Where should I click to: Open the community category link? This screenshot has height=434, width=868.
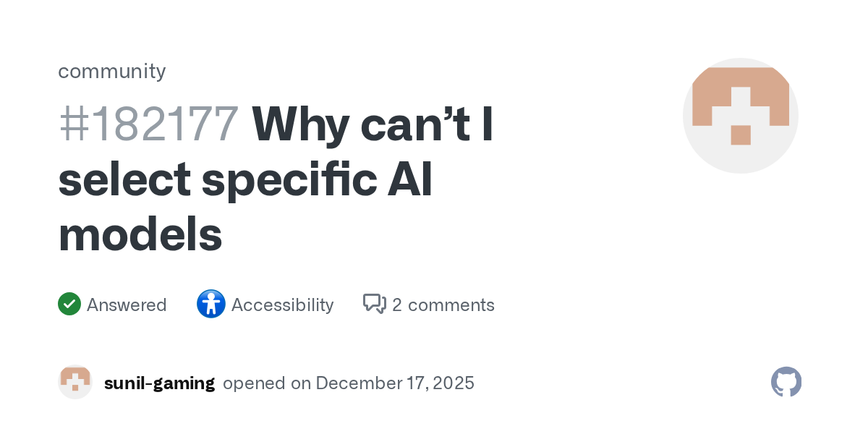coord(111,72)
